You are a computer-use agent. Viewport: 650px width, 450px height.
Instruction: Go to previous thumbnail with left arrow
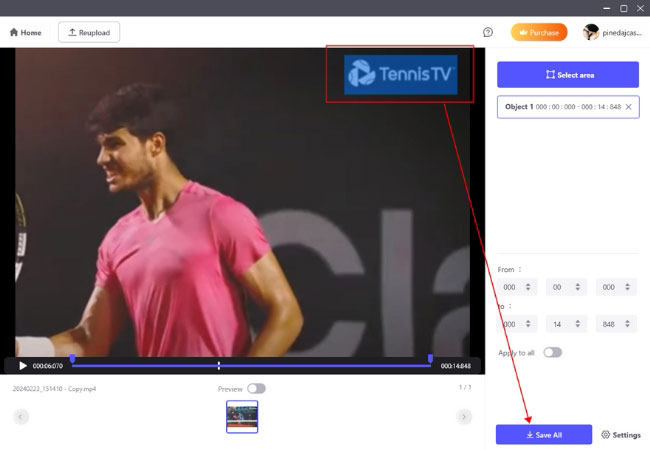coord(21,416)
